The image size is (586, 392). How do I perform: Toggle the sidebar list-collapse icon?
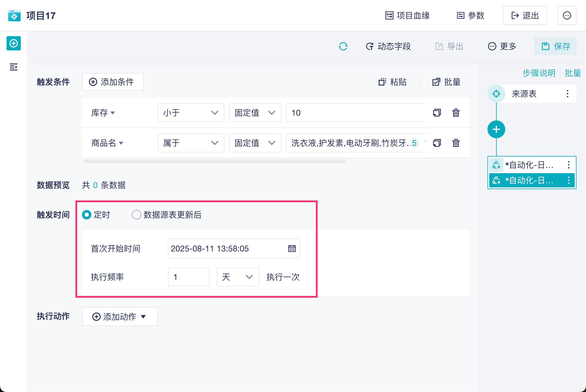pos(14,67)
